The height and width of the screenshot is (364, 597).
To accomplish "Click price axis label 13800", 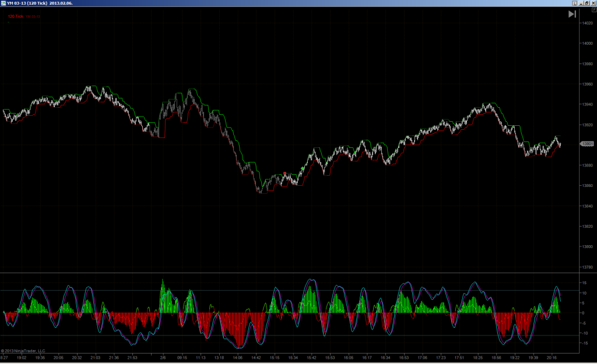I will [588, 246].
